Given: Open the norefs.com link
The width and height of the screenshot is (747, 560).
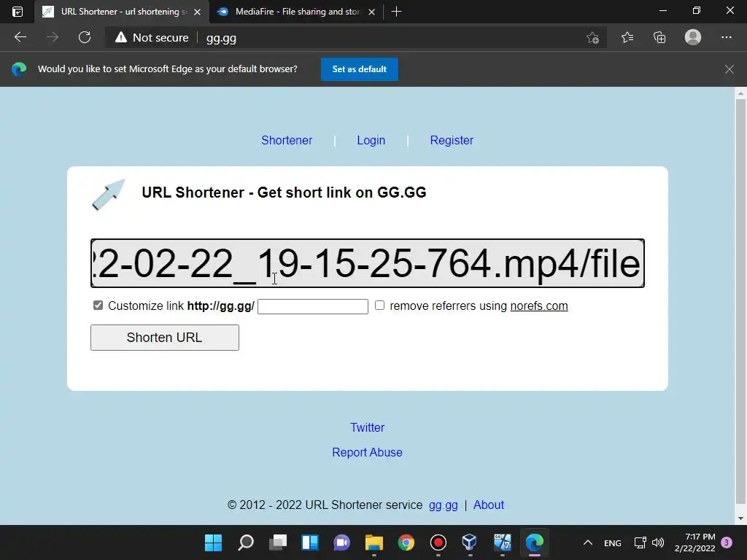Looking at the screenshot, I should tap(539, 306).
